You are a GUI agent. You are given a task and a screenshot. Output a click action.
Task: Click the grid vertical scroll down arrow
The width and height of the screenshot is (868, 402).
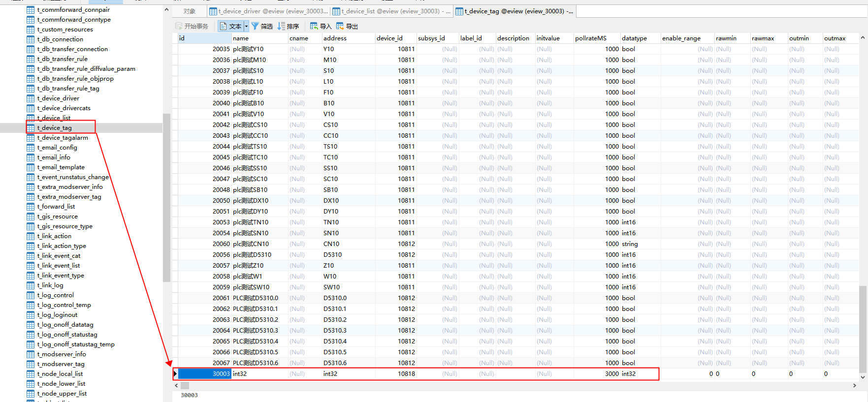(863, 377)
